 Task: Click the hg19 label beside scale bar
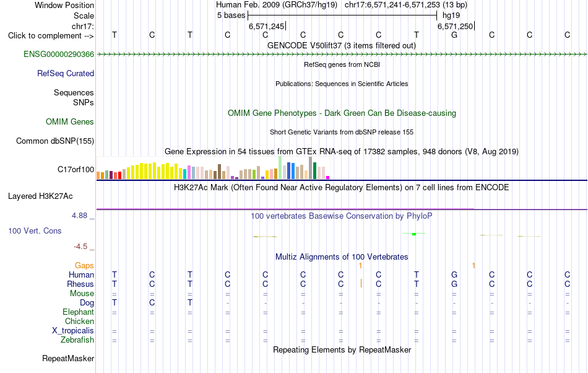[451, 15]
